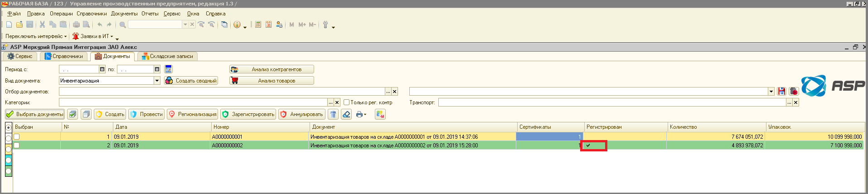Click the trash bin delete icon
This screenshot has height=194, width=868.
coord(333,114)
